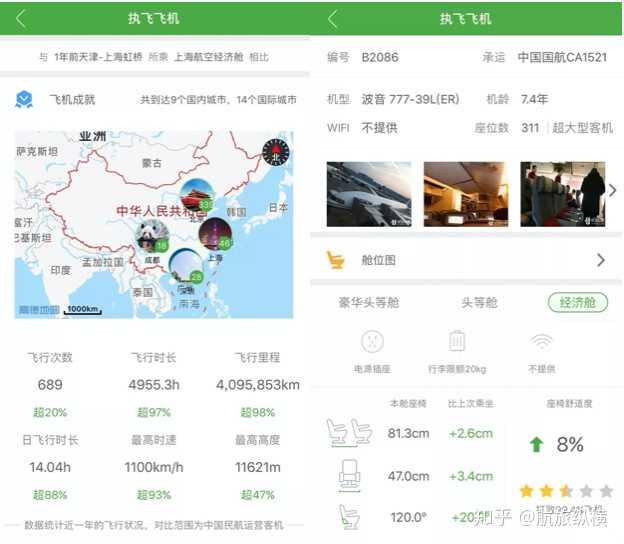Tap the luggage allowance 20kg icon

457,341
